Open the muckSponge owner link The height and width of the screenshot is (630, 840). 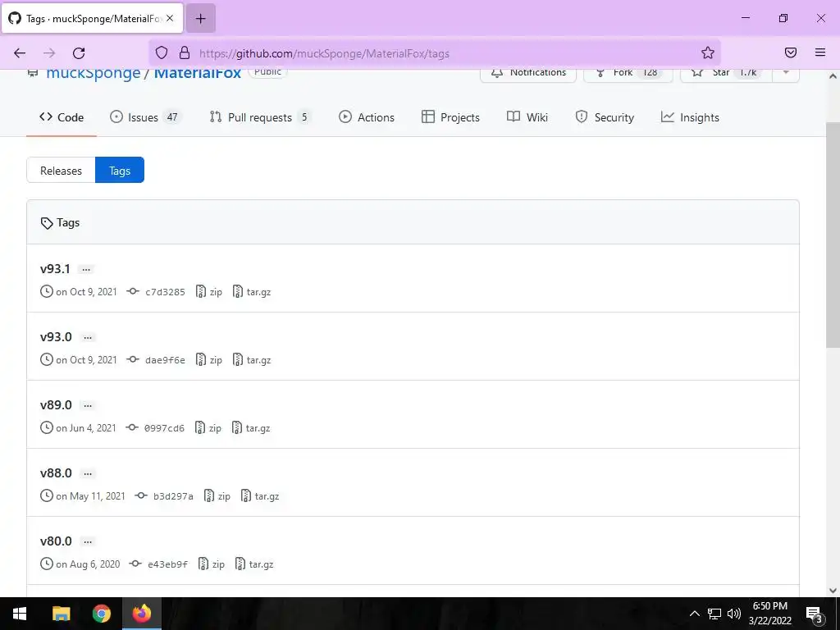pyautogui.click(x=94, y=74)
